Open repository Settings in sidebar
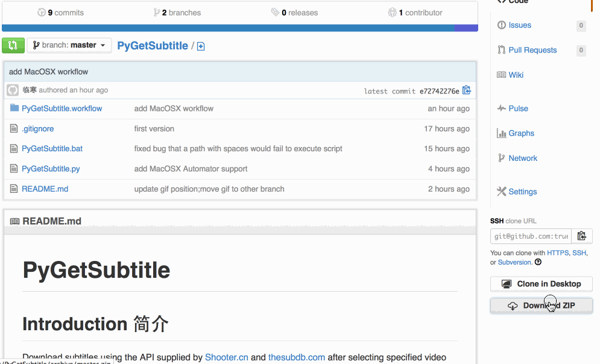Image resolution: width=600 pixels, height=364 pixels. pos(522,192)
